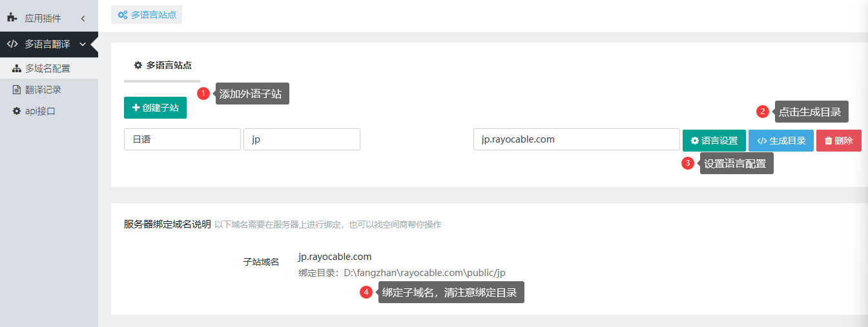Click the 子站域名 label
This screenshot has height=327, width=868.
click(261, 262)
